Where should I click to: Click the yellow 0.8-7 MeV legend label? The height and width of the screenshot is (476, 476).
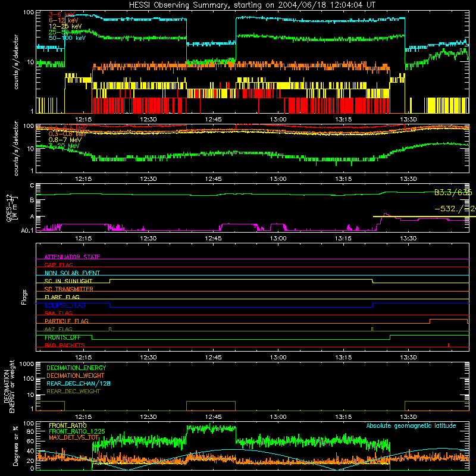coord(65,140)
